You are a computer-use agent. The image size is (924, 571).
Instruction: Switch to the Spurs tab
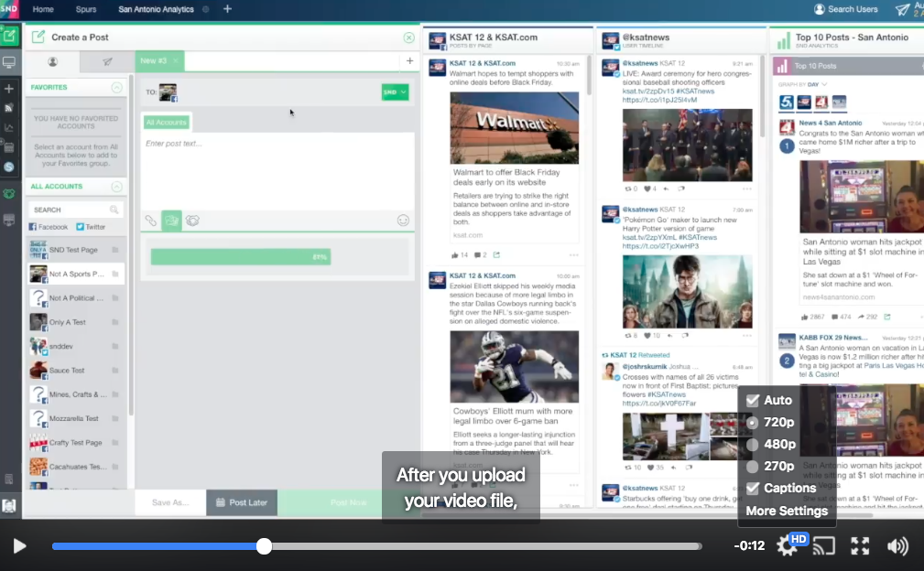pos(86,9)
